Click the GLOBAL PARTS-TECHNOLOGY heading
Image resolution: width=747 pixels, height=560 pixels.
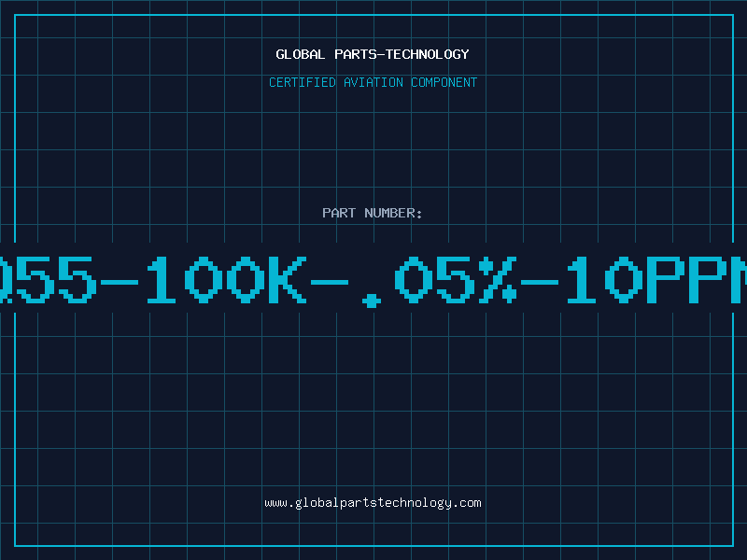pyautogui.click(x=373, y=54)
